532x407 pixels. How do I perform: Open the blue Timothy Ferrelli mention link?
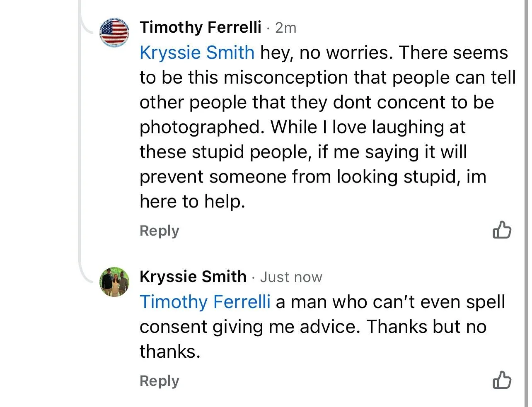pos(205,301)
